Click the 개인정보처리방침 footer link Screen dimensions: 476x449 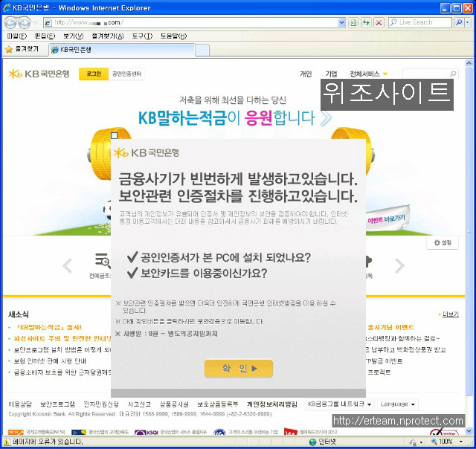(272, 404)
